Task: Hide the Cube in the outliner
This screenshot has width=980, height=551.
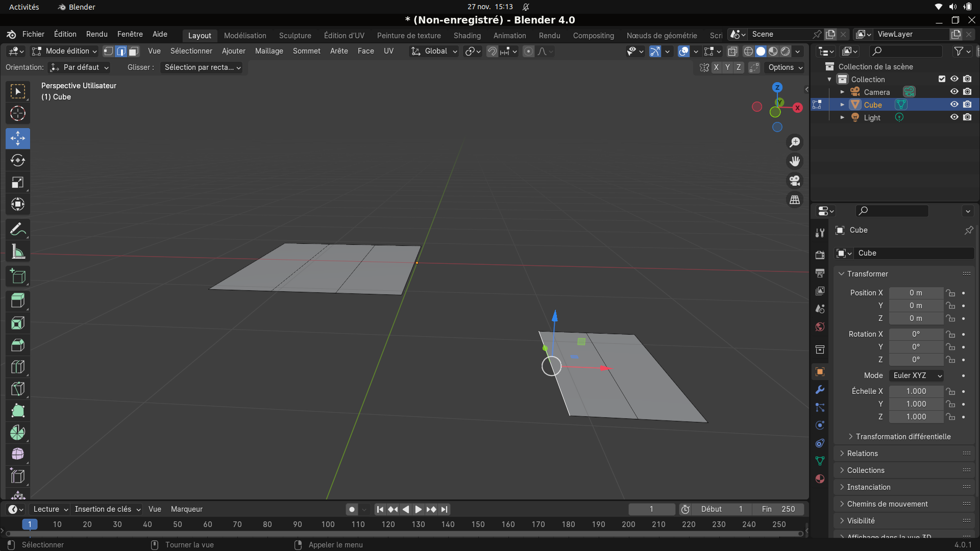Action: (x=954, y=105)
